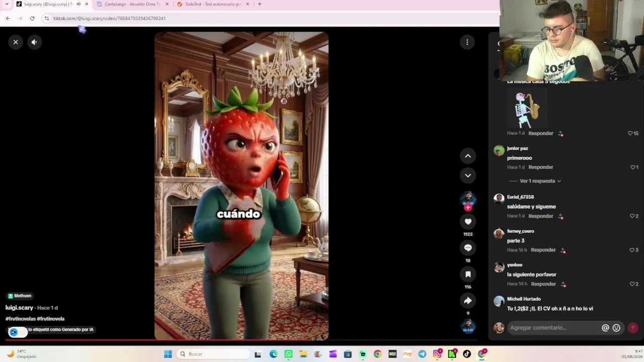
Task: Reply to yankee's comment
Action: click(x=543, y=284)
